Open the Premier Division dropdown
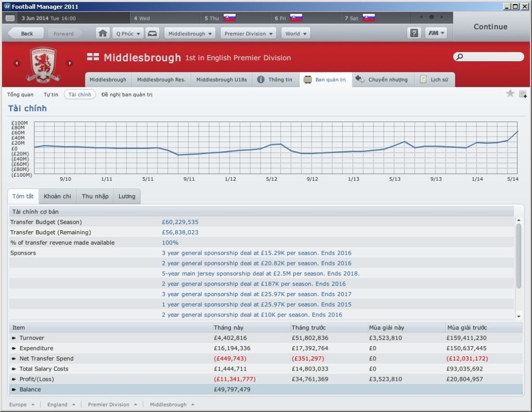 tap(249, 33)
